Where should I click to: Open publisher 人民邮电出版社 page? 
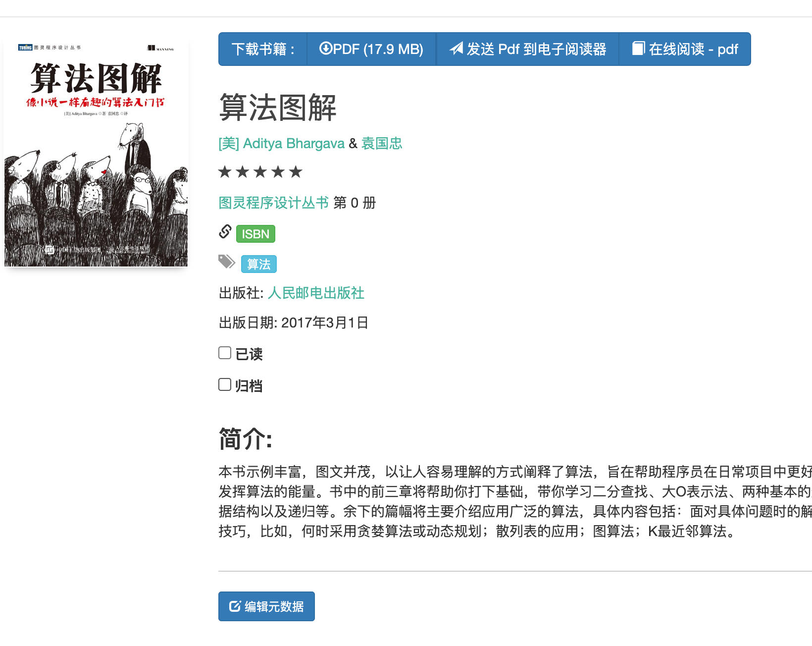click(316, 293)
